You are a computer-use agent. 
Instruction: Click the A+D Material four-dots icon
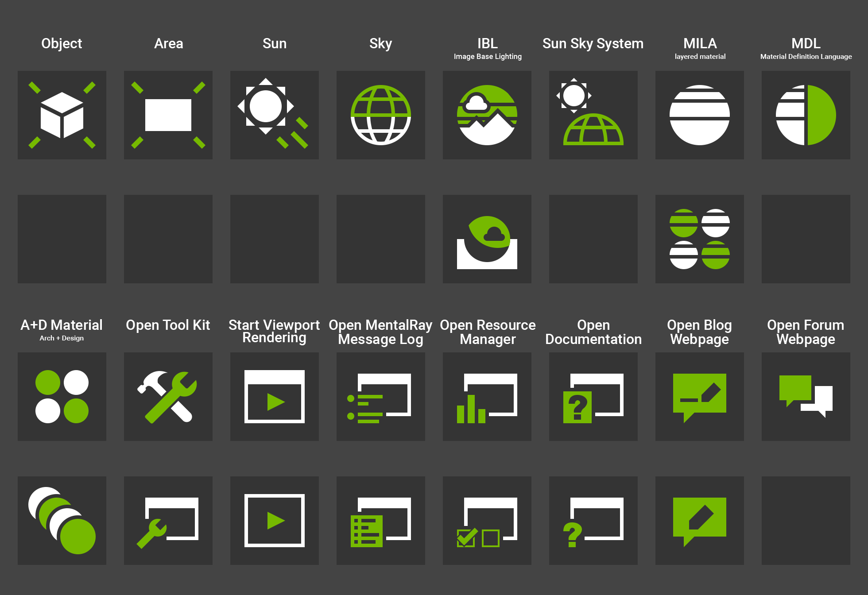62,397
